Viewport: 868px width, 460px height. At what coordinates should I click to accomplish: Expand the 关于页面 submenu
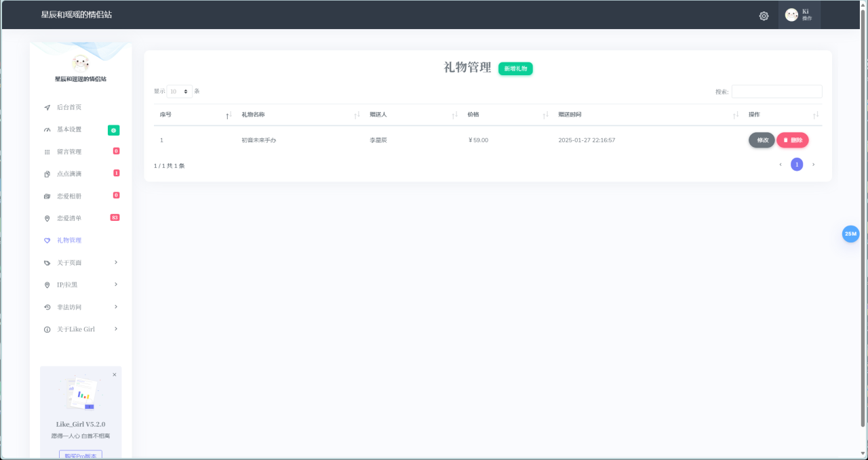coord(116,262)
